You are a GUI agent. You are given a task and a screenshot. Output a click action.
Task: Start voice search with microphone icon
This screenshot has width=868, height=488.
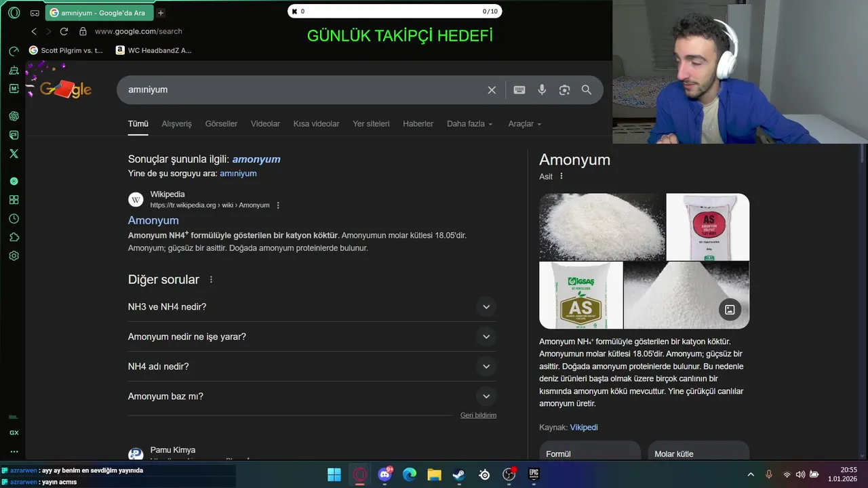[542, 89]
